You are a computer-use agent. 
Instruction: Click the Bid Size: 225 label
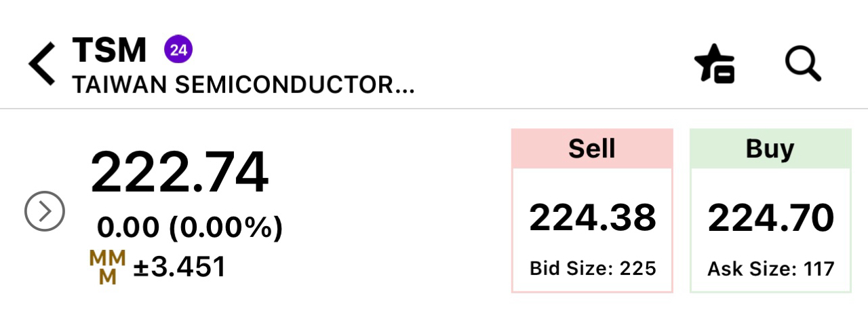click(x=593, y=269)
